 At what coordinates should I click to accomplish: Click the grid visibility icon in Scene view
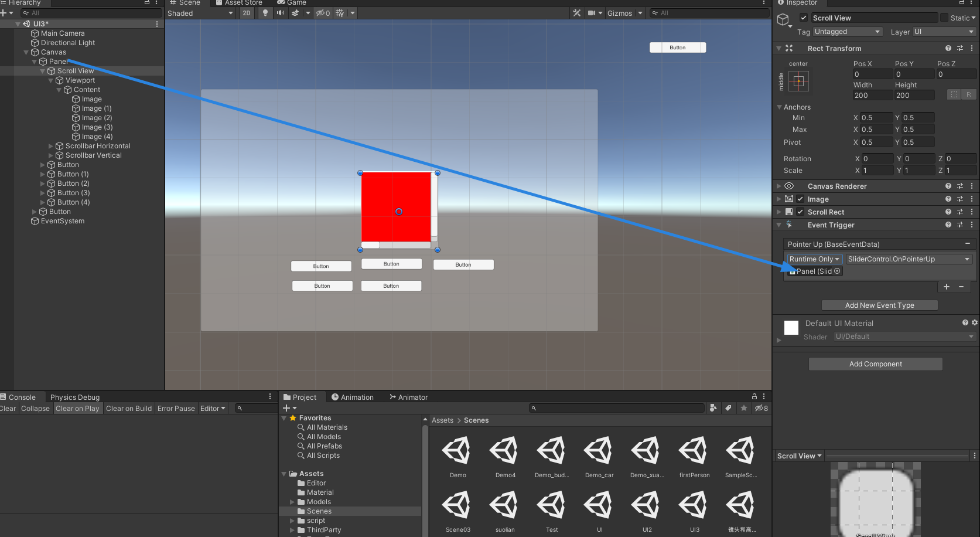pos(340,13)
